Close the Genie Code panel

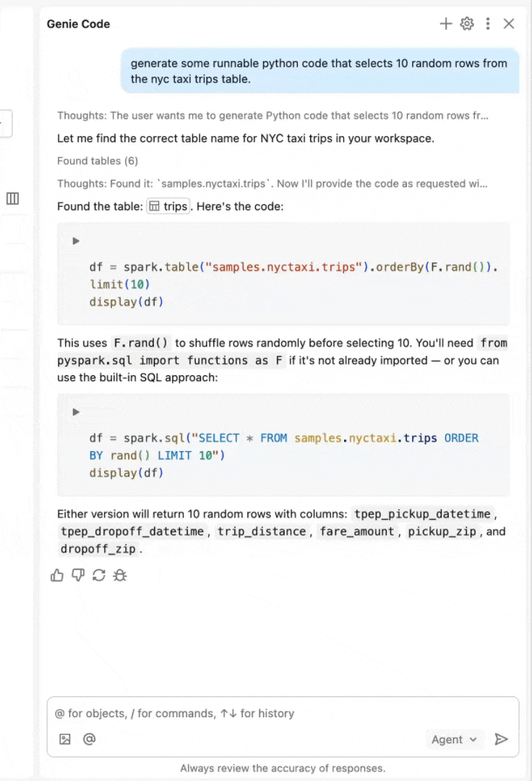509,24
